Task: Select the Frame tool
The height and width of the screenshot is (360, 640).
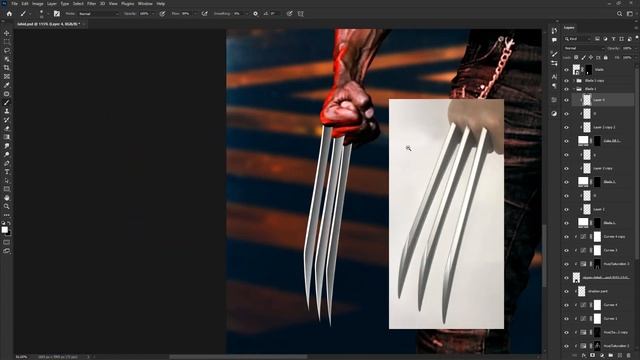Action: [x=7, y=76]
